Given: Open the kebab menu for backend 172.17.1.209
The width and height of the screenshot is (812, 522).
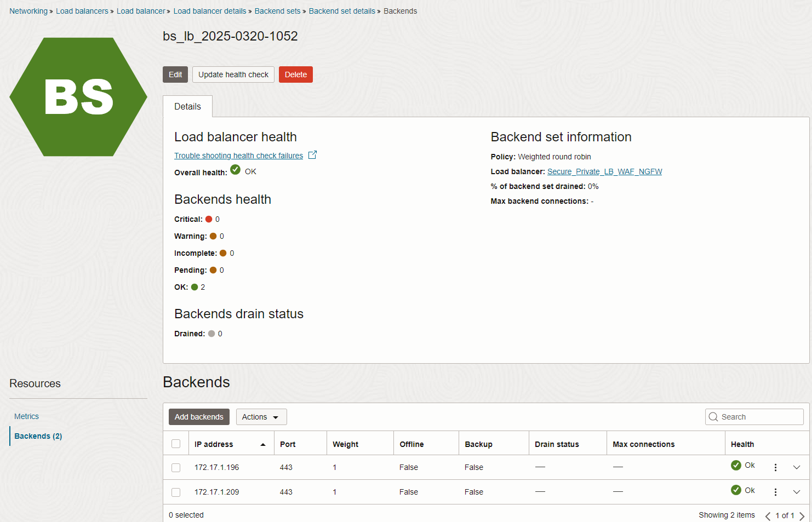Looking at the screenshot, I should [775, 492].
